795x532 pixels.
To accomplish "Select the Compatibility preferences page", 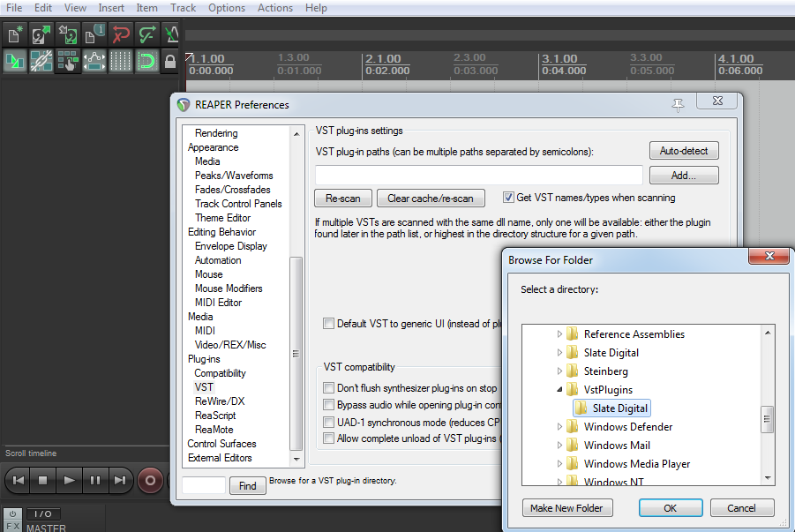I will pyautogui.click(x=220, y=373).
